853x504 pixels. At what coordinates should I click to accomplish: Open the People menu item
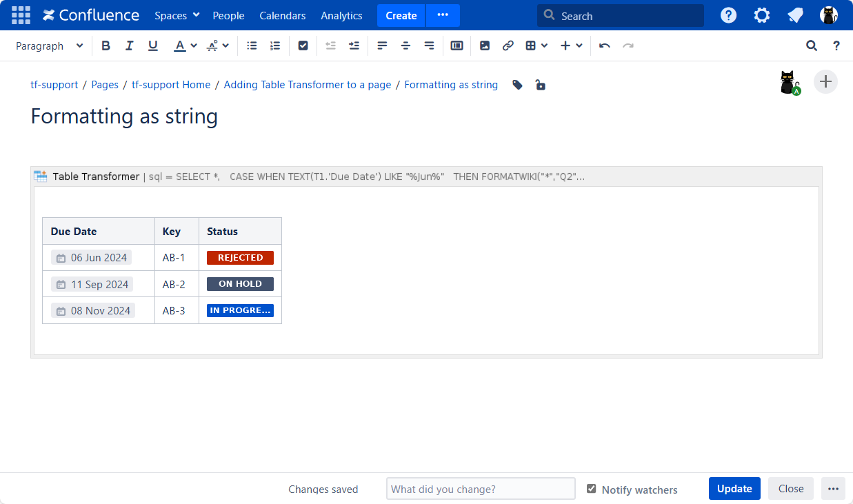tap(228, 15)
